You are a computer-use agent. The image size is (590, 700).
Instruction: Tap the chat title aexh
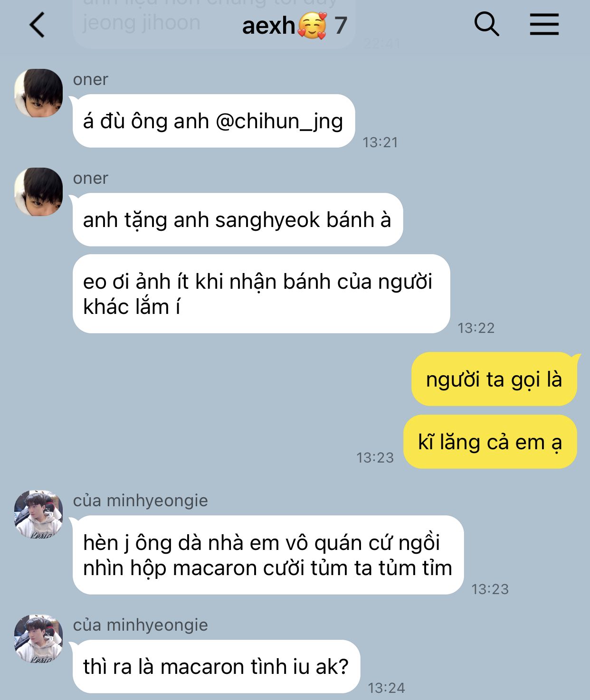(x=269, y=25)
